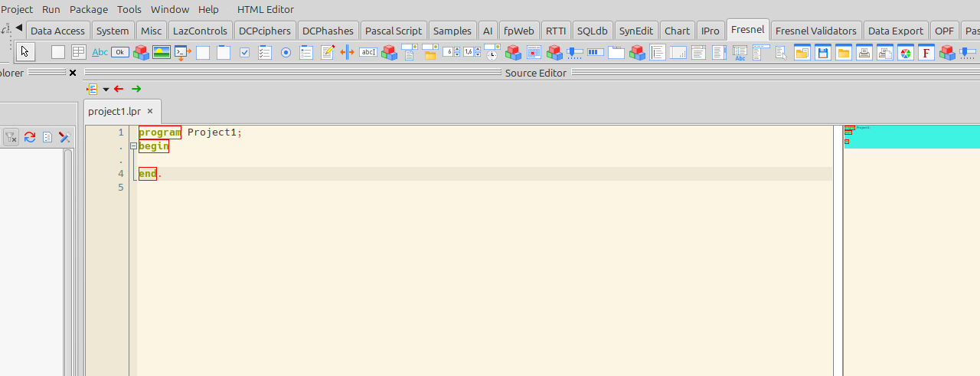Select the terminal prompt component icon
980x376 pixels.
pyautogui.click(x=182, y=52)
